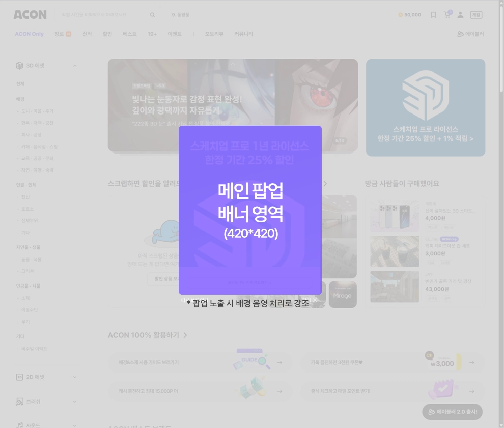Select 카페 · 음식점 · 쇼핑 category
The height and width of the screenshot is (428, 504).
(x=39, y=147)
